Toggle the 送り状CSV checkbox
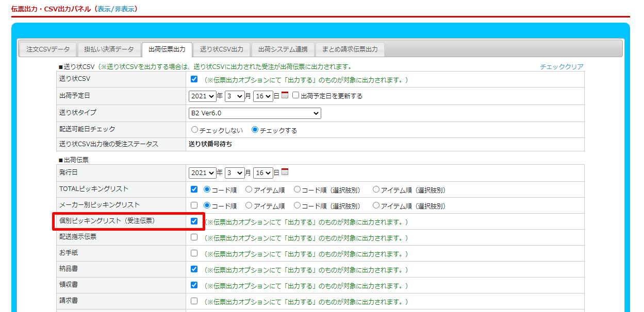The height and width of the screenshot is (312, 644). (x=194, y=79)
